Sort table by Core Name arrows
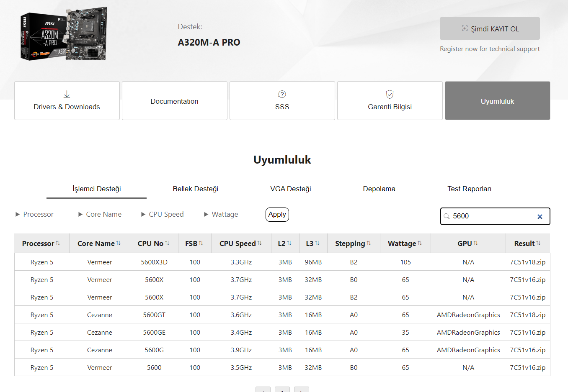 click(x=118, y=243)
